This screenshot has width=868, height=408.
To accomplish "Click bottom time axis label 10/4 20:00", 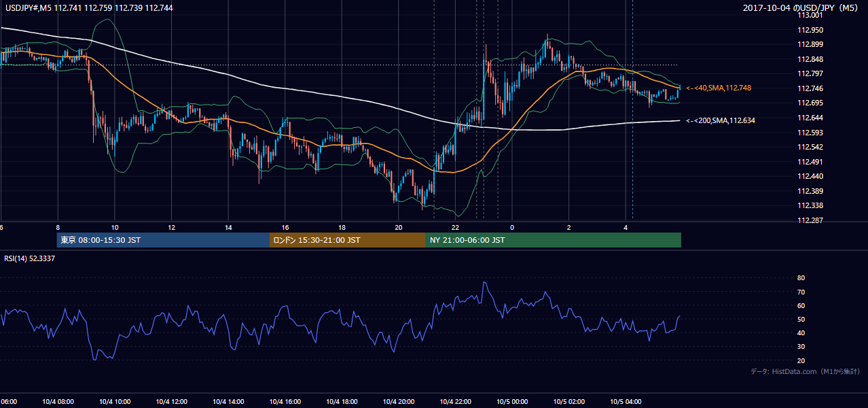I will pos(398,402).
